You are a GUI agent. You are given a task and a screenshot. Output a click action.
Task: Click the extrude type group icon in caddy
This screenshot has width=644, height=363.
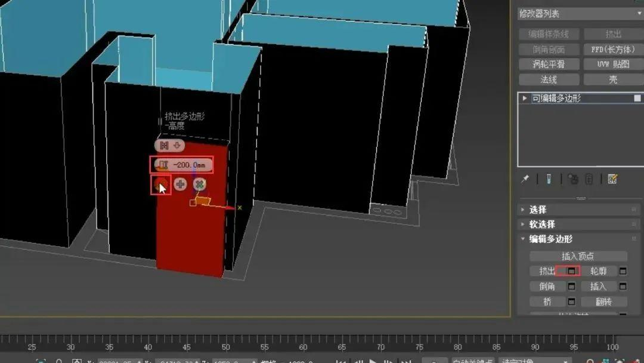165,146
